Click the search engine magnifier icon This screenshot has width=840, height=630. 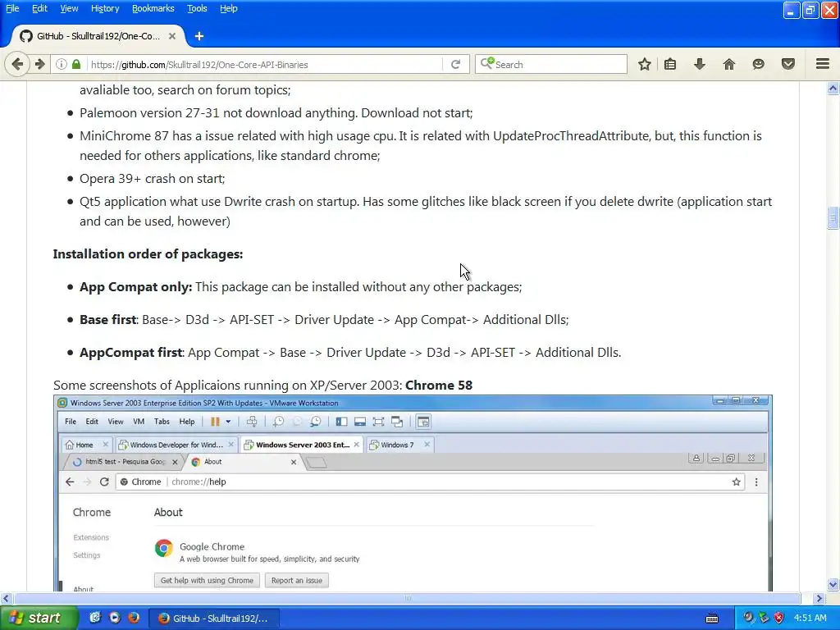tap(486, 64)
